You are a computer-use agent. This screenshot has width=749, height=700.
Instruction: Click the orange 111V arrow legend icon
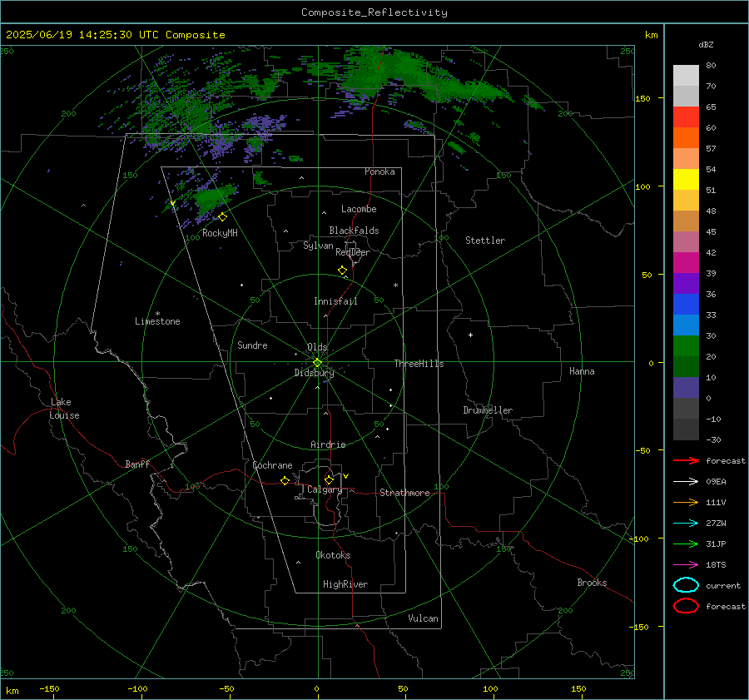[686, 502]
